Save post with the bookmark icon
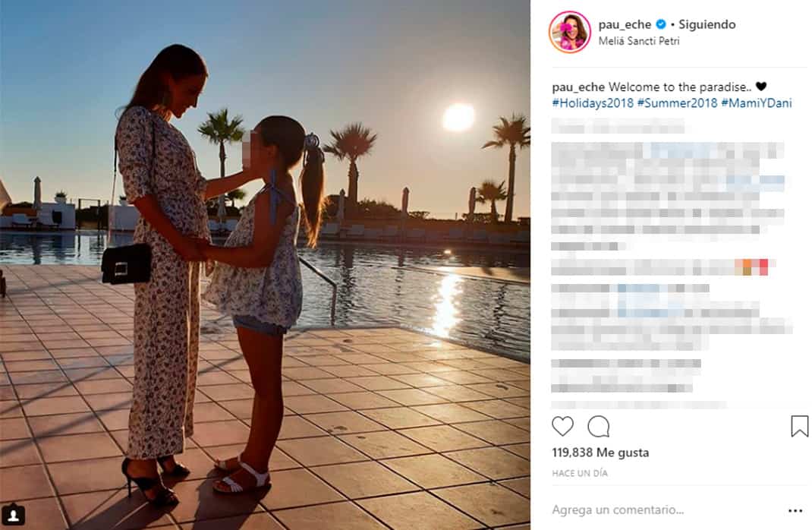812x530 pixels. tap(799, 427)
